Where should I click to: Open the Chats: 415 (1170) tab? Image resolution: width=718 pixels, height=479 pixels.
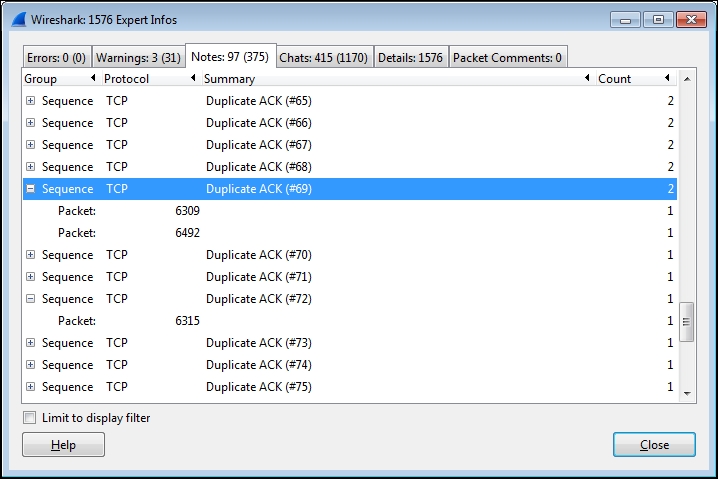pyautogui.click(x=324, y=58)
